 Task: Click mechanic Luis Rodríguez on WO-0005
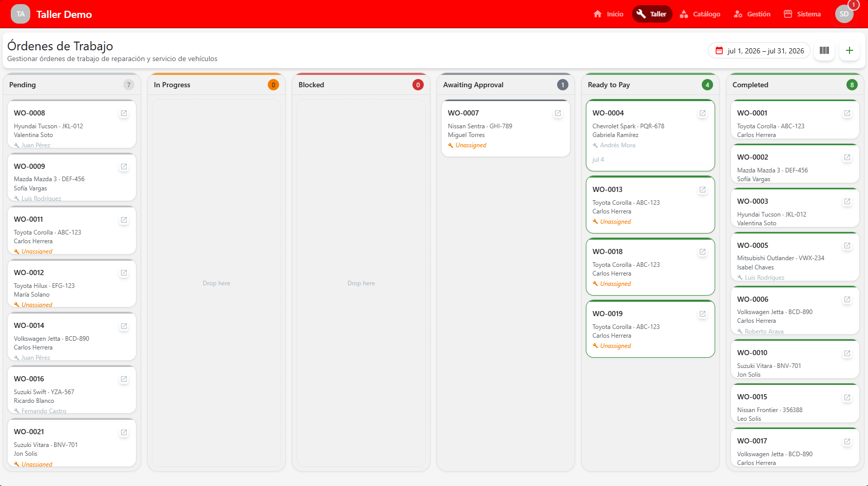point(764,278)
